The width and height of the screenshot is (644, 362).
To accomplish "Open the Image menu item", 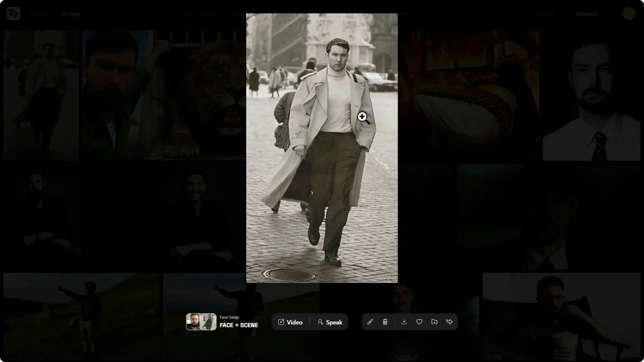I will click(70, 14).
